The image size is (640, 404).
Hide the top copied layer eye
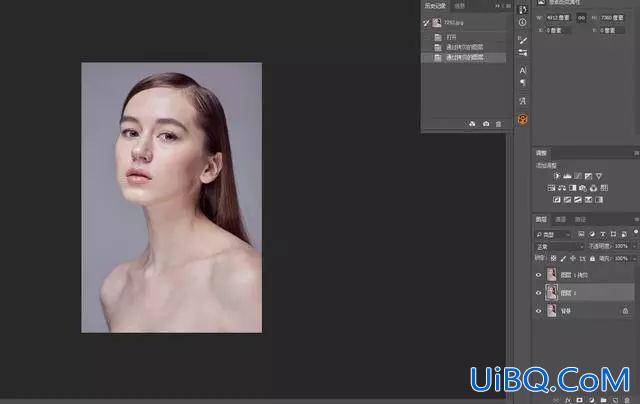[538, 275]
